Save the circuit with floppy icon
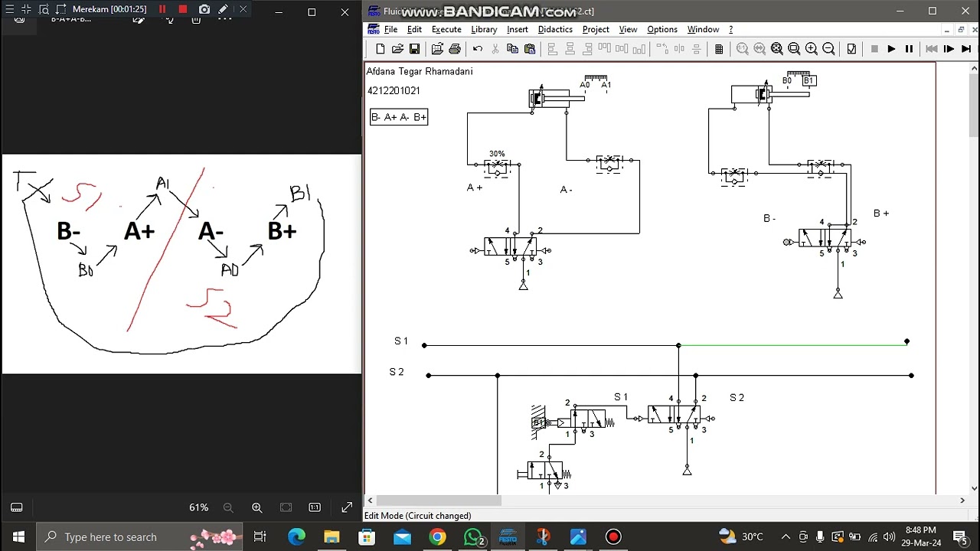Viewport: 980px width, 551px height. tap(414, 49)
